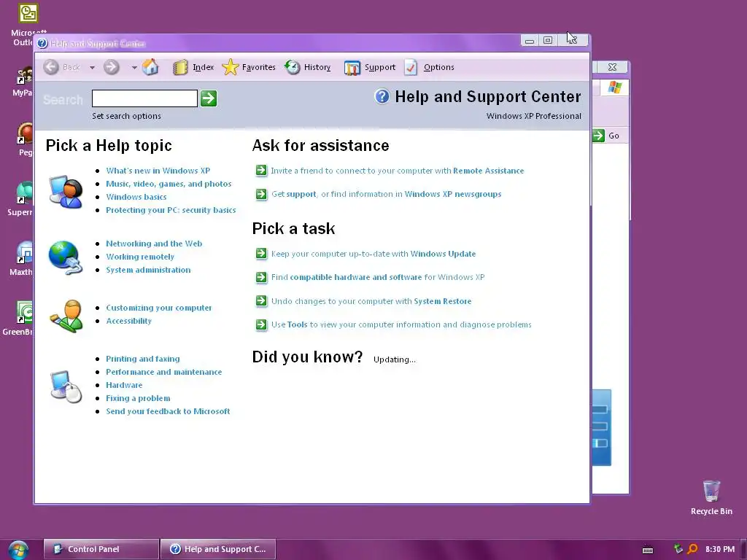The width and height of the screenshot is (747, 560).
Task: Open Windows basics topic
Action: point(136,197)
